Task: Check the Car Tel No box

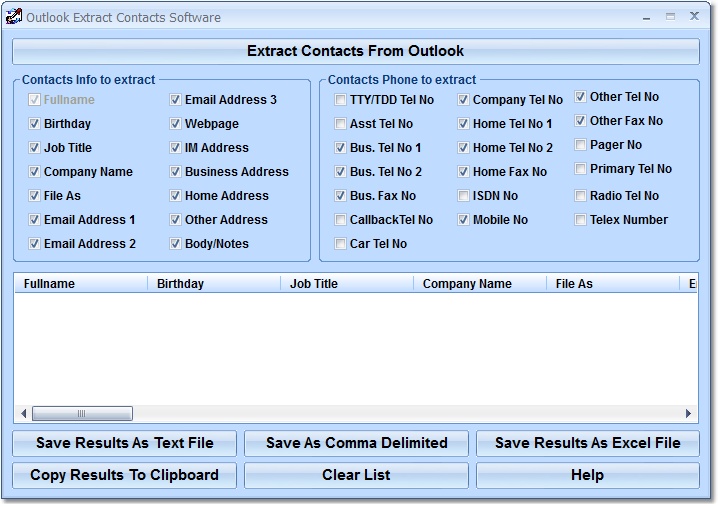Action: click(340, 244)
